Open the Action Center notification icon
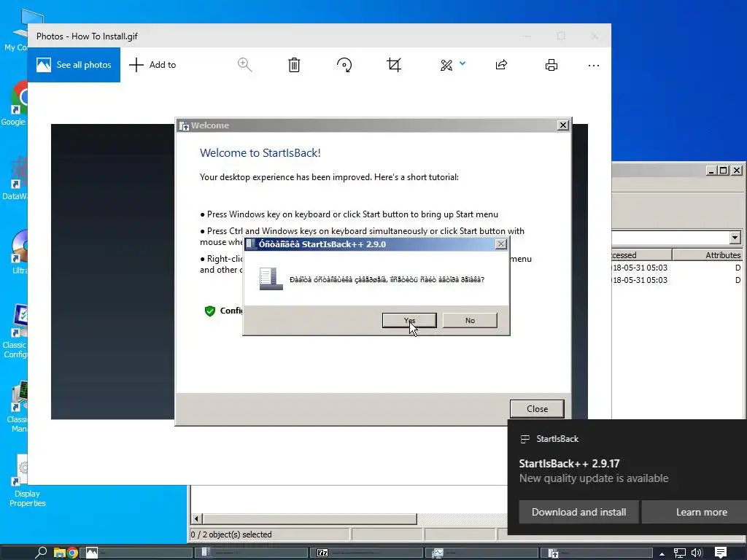Viewport: 747px width, 560px height. [721, 553]
